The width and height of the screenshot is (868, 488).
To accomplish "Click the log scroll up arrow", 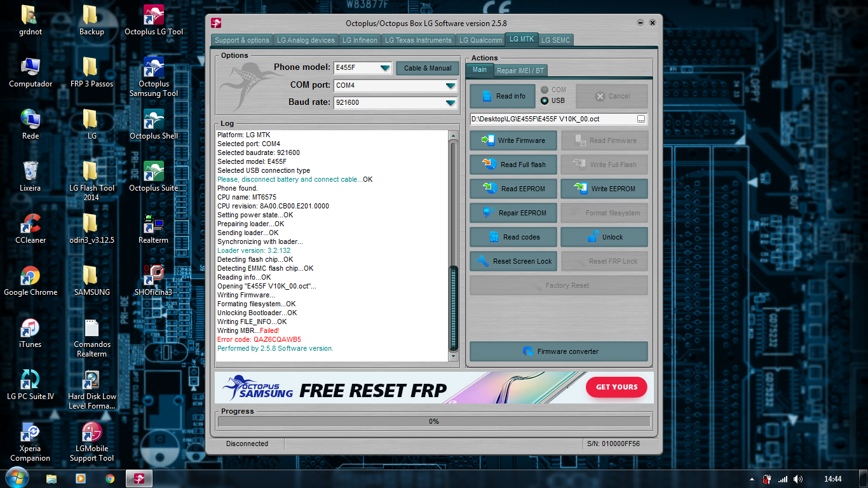I will tap(453, 135).
